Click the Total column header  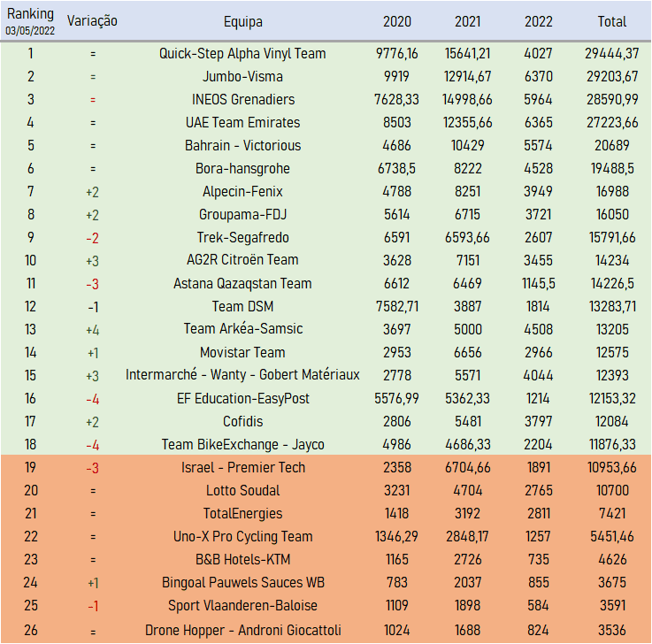tap(611, 21)
